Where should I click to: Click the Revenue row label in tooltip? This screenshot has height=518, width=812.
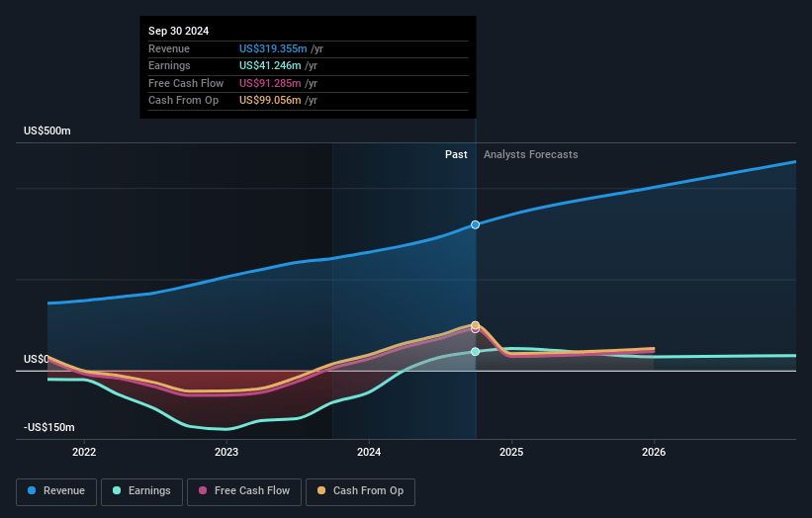tap(169, 48)
